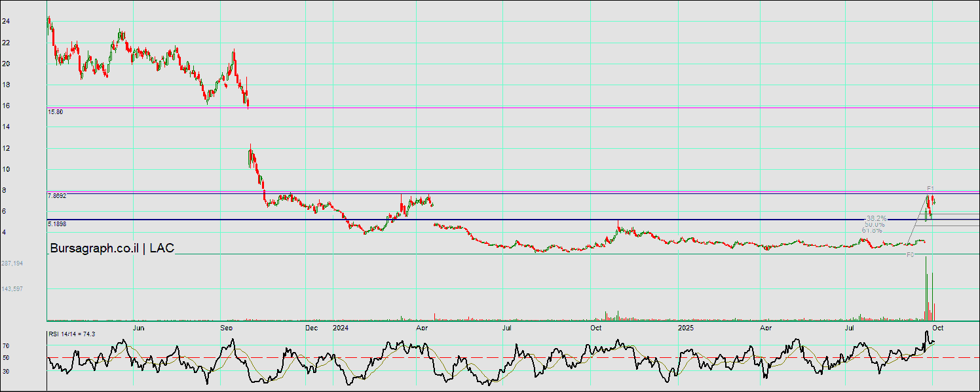Select the F1 Fibonacci anchor point
The height and width of the screenshot is (392, 980).
930,189
